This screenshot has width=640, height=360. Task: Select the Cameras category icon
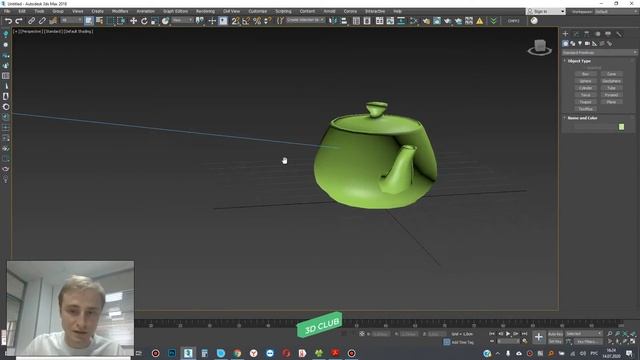587,43
